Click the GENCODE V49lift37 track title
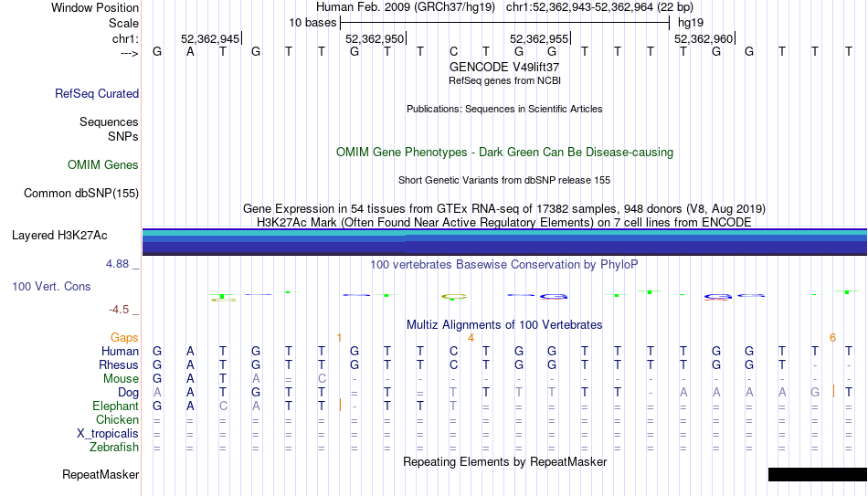Screen dimensions: 868x496 click(x=504, y=67)
